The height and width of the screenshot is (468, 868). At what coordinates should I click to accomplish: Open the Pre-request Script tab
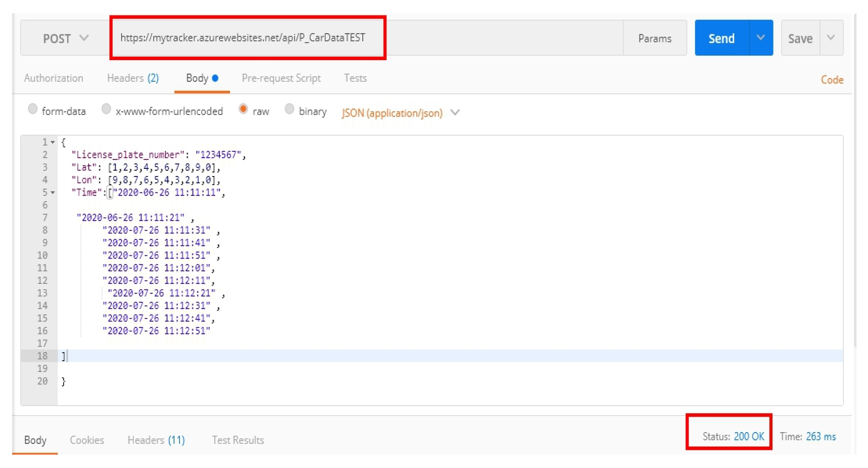click(281, 78)
